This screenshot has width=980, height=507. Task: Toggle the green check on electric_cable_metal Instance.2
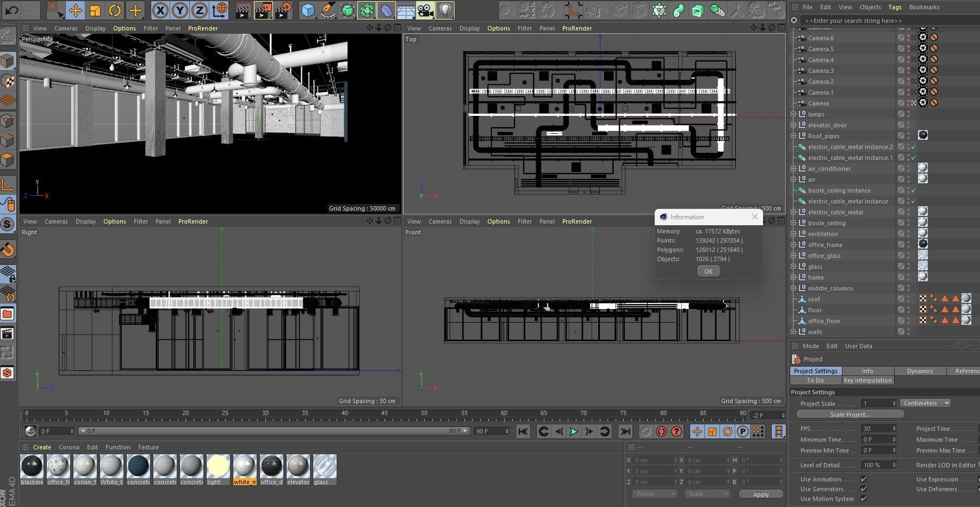[x=913, y=147]
